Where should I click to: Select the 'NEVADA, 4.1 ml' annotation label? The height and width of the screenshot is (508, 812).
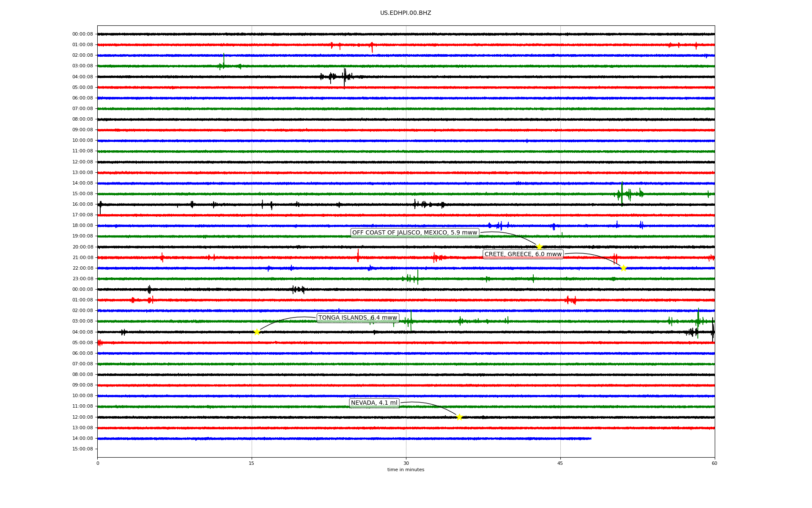pos(374,403)
